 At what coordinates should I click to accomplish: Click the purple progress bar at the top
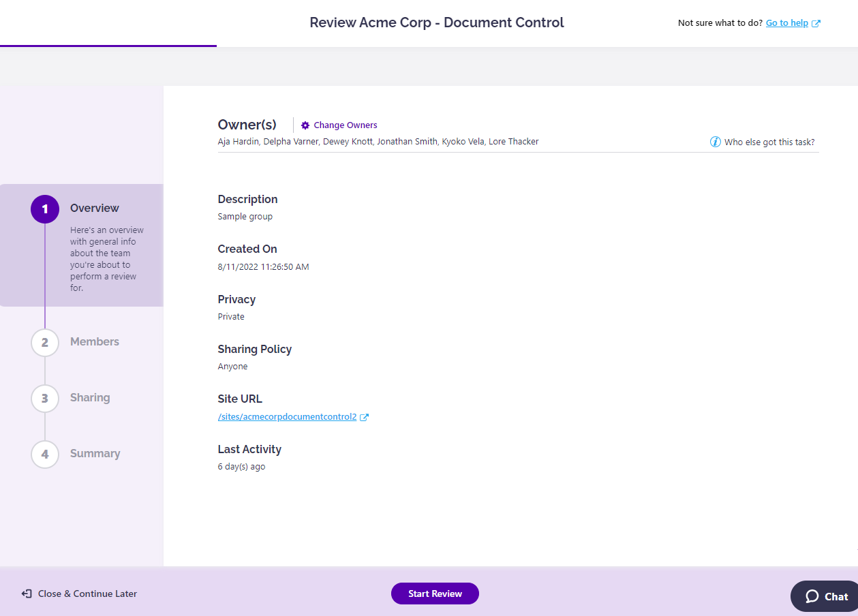108,47
